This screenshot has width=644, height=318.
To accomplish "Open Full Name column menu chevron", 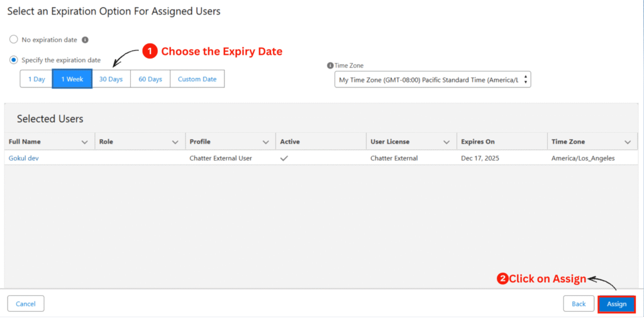I will pos(85,142).
